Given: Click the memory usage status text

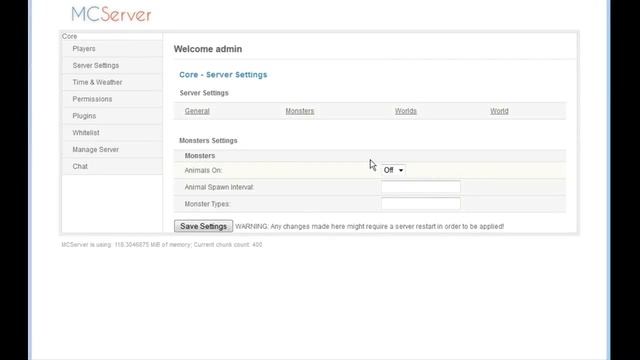Looking at the screenshot, I should pos(162,244).
